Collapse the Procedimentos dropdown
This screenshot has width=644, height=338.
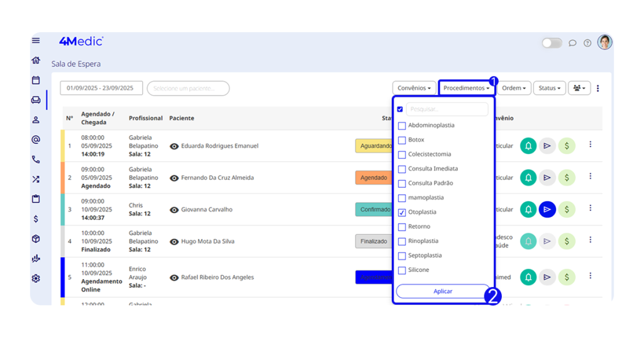[466, 89]
